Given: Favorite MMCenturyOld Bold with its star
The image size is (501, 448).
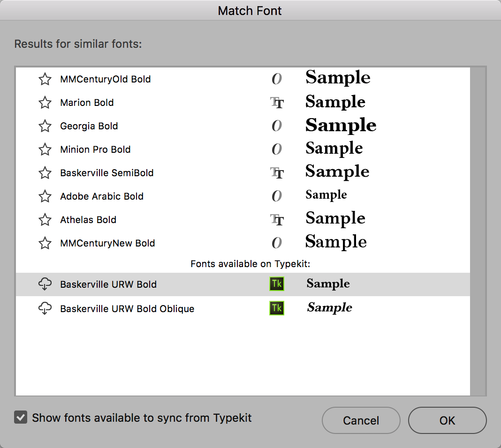Looking at the screenshot, I should coord(45,79).
